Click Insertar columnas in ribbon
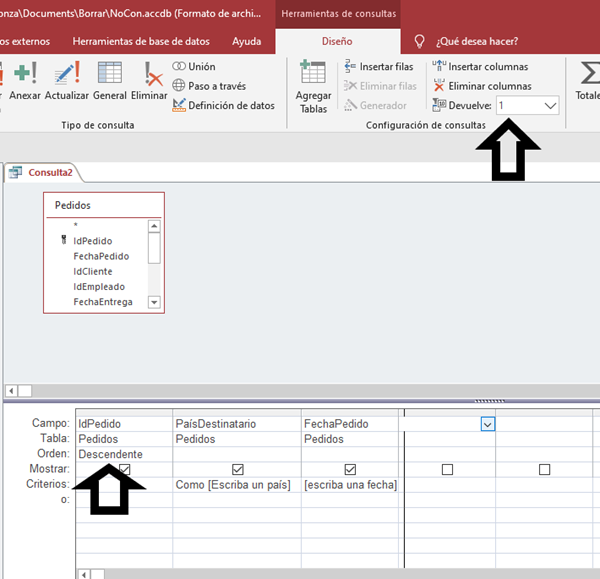The image size is (600, 579). [482, 67]
